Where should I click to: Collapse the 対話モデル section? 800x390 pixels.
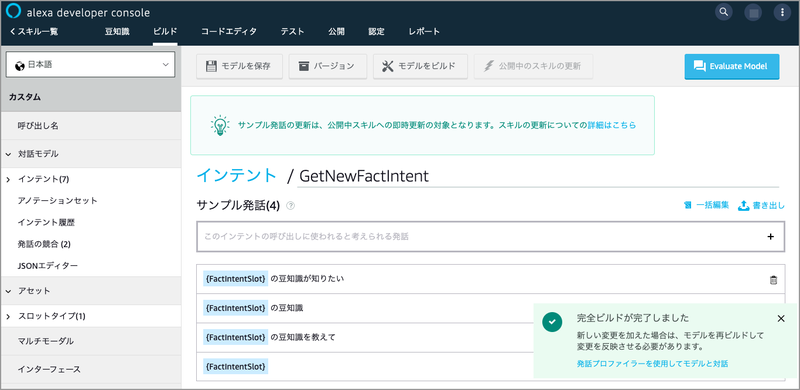coord(9,154)
